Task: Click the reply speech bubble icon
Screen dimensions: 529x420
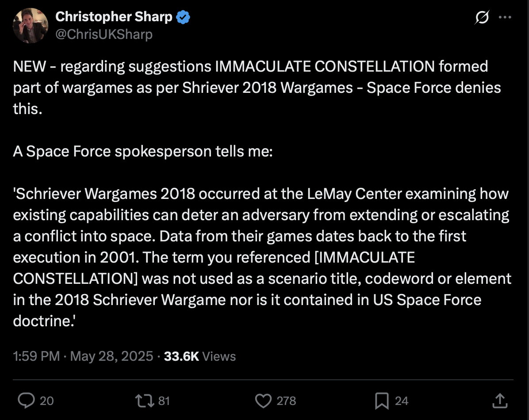Action: tap(26, 401)
